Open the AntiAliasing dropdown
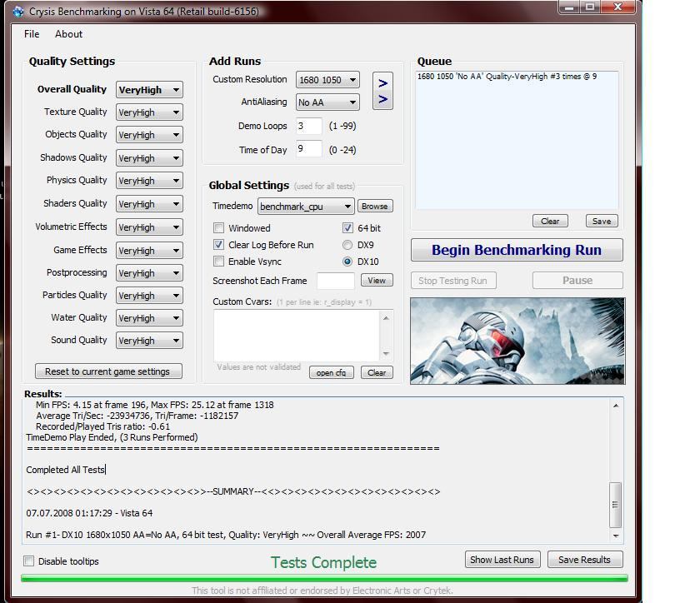 [327, 102]
